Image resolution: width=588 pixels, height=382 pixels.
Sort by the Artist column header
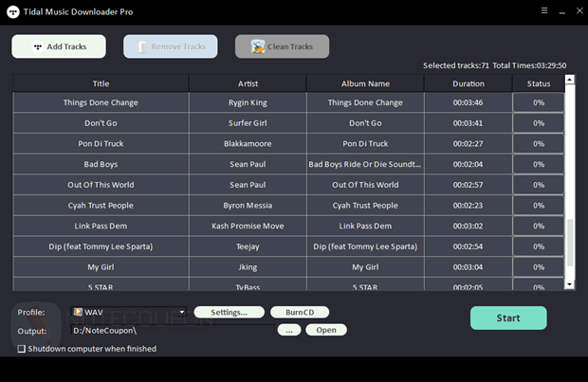coord(248,83)
